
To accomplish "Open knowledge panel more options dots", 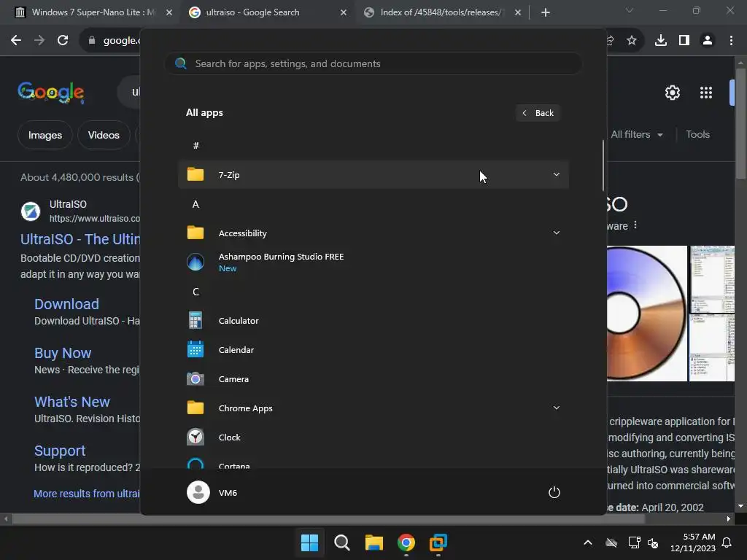I will point(635,225).
